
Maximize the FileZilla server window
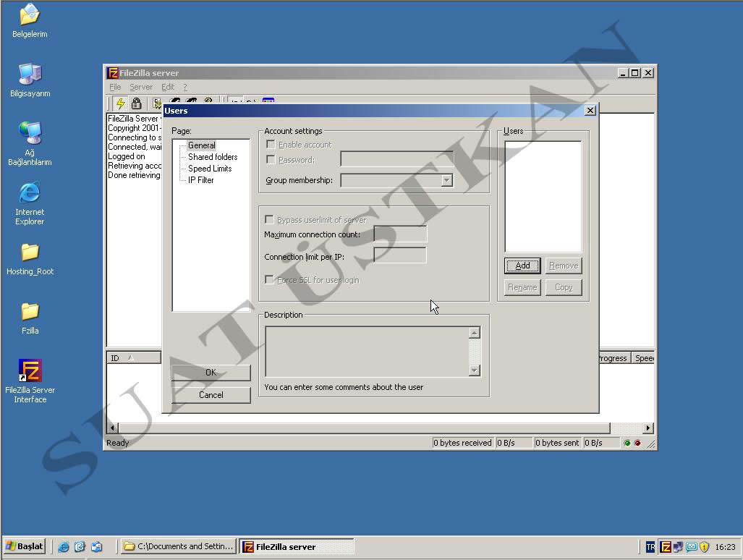coord(635,73)
